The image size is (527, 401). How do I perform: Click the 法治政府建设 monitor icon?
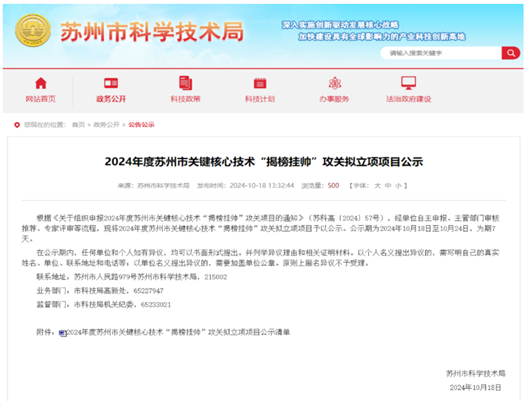pos(408,83)
